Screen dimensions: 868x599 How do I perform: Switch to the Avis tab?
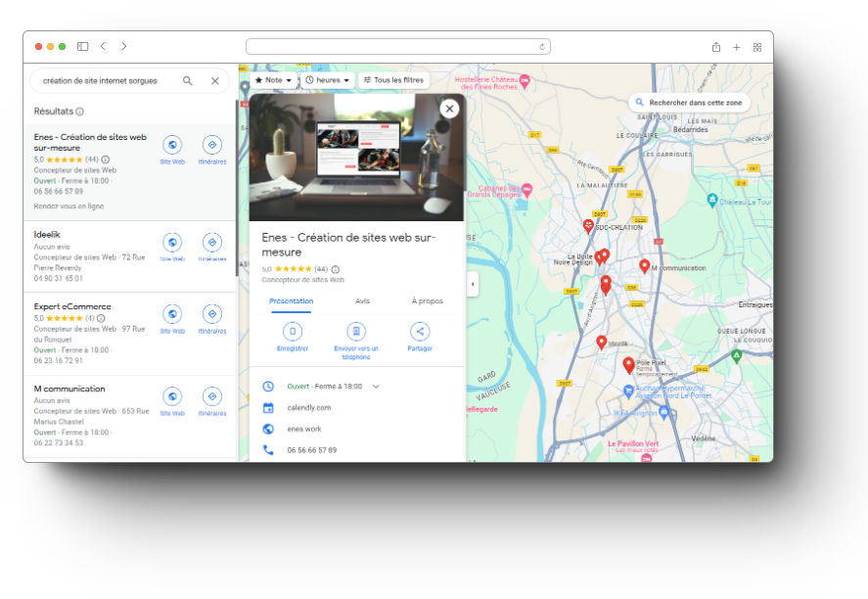pyautogui.click(x=363, y=301)
